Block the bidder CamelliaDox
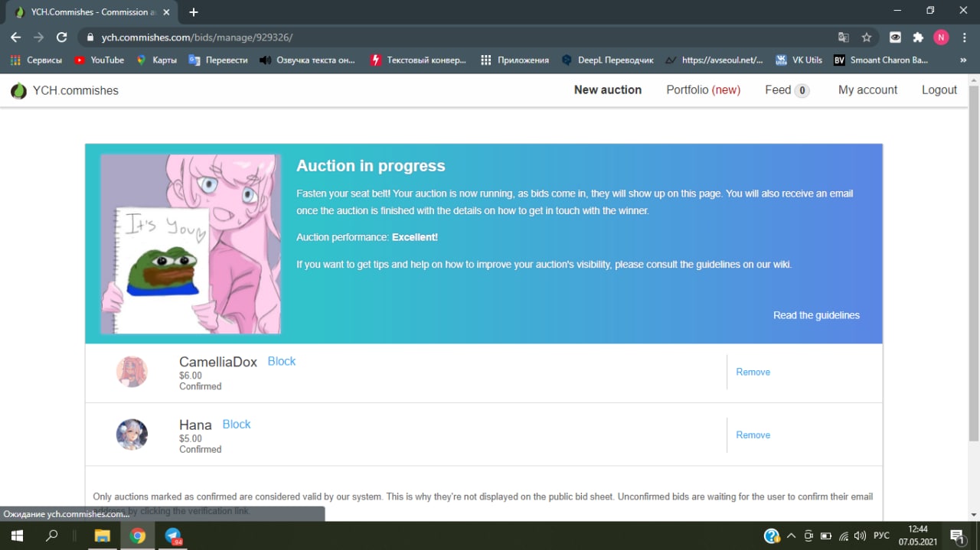The height and width of the screenshot is (550, 980). [281, 361]
